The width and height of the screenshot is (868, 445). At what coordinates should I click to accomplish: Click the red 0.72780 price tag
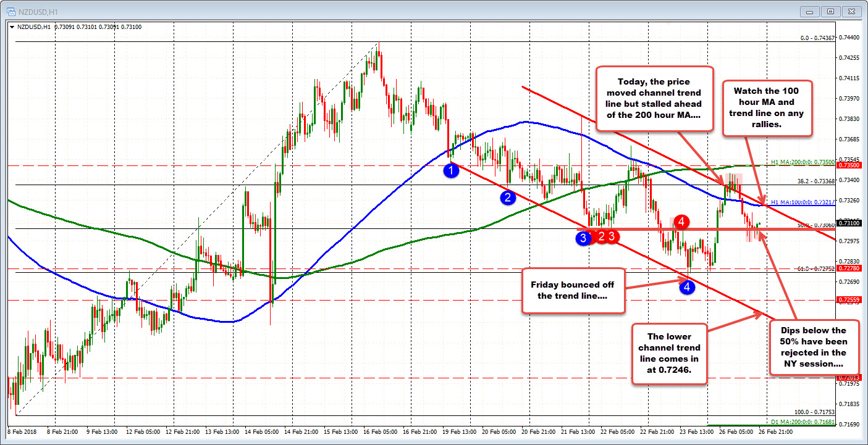848,268
